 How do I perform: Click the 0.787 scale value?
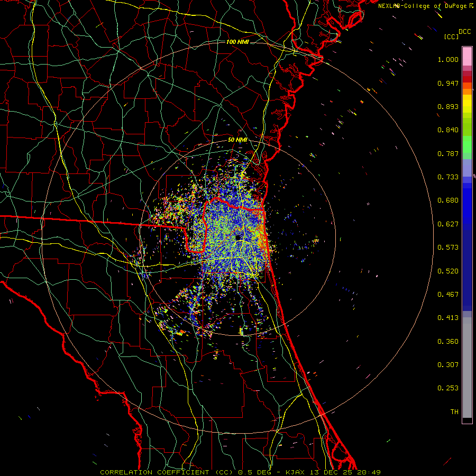tap(448, 153)
